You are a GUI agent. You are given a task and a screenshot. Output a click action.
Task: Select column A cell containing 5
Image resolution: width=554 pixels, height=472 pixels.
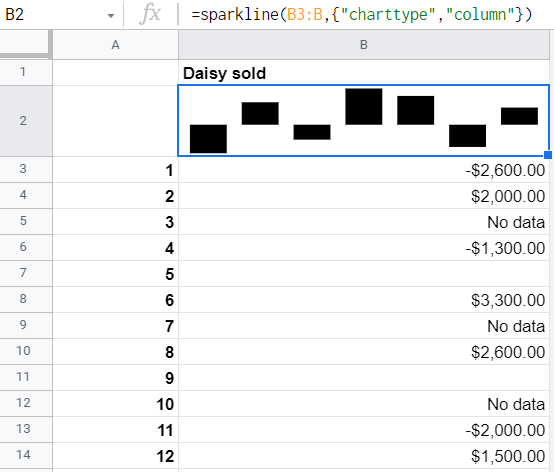116,274
